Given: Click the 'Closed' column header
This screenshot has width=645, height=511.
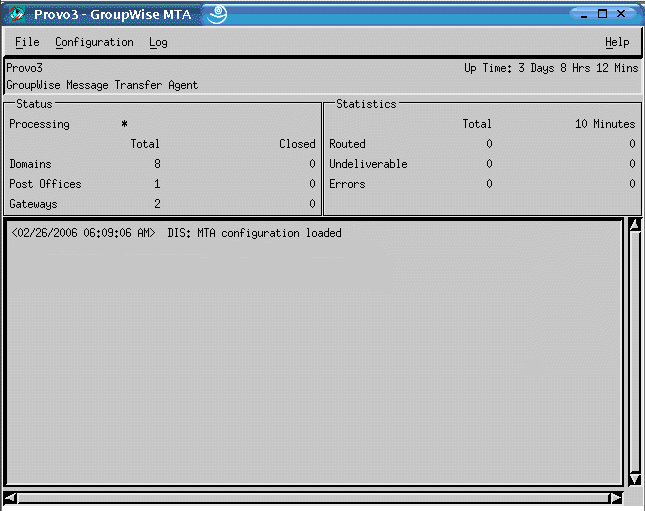Looking at the screenshot, I should click(x=297, y=144).
